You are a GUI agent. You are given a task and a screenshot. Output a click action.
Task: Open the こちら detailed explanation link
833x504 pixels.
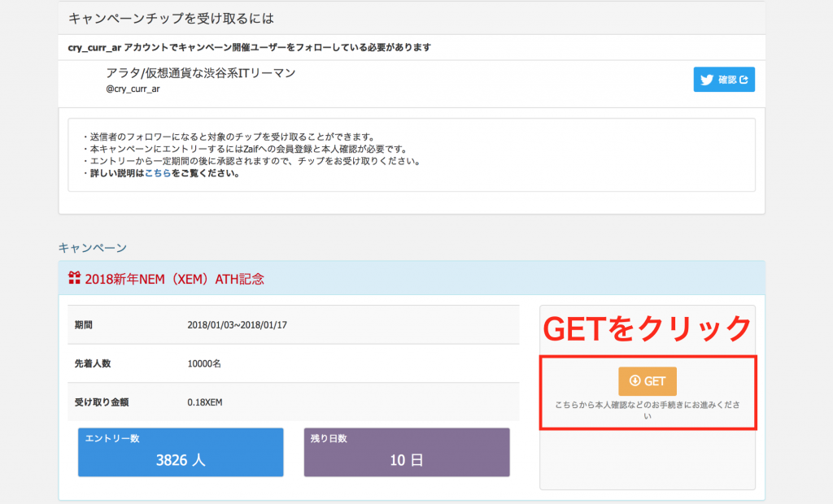(158, 173)
